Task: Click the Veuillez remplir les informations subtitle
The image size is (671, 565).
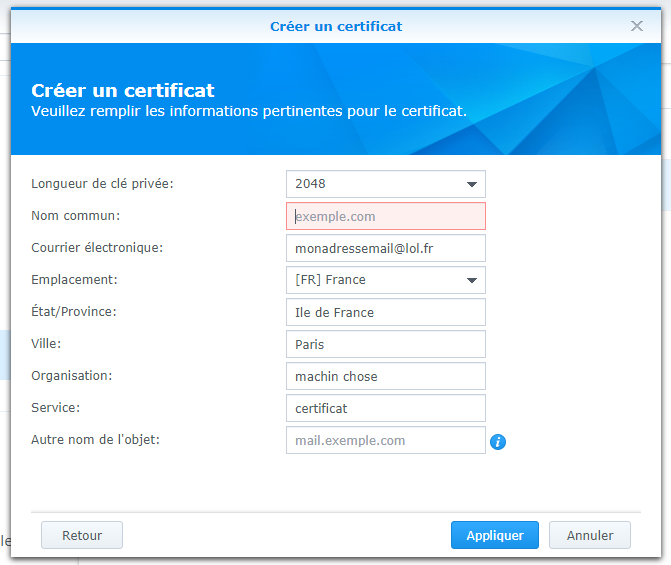Action: click(x=248, y=111)
